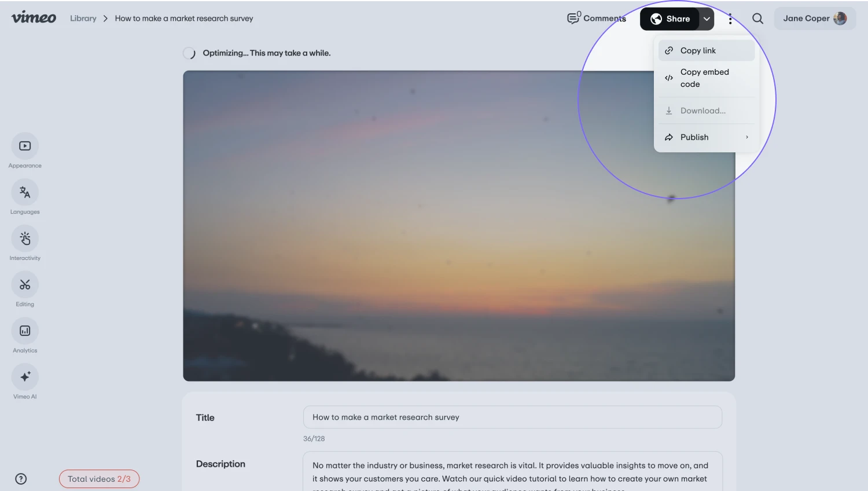Click the Vimeo logo
Image resolution: width=868 pixels, height=491 pixels.
(34, 18)
